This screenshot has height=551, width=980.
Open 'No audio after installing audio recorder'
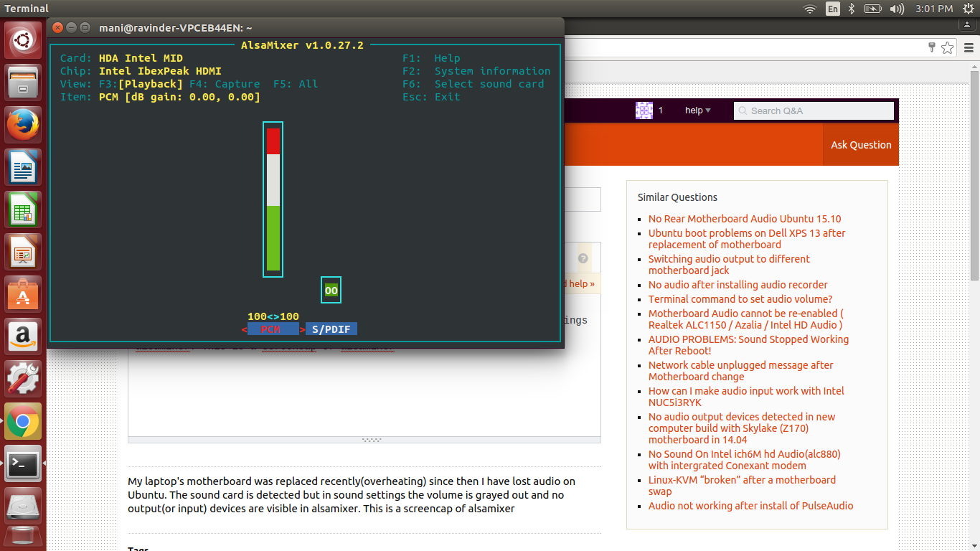coord(738,285)
